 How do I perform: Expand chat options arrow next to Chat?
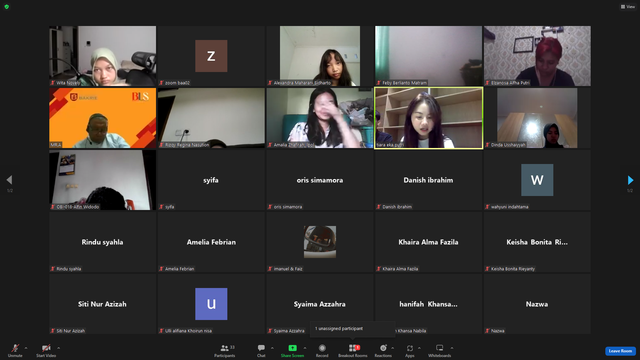272,348
